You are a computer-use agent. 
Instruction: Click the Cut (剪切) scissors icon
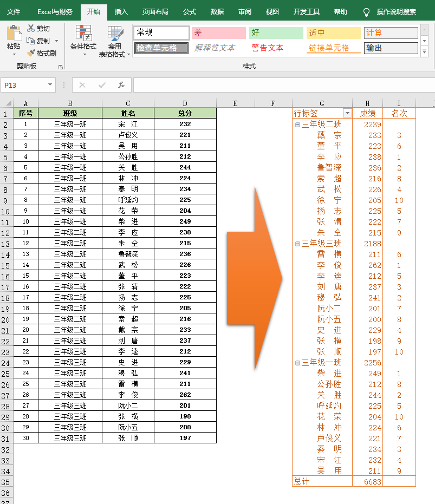31,28
